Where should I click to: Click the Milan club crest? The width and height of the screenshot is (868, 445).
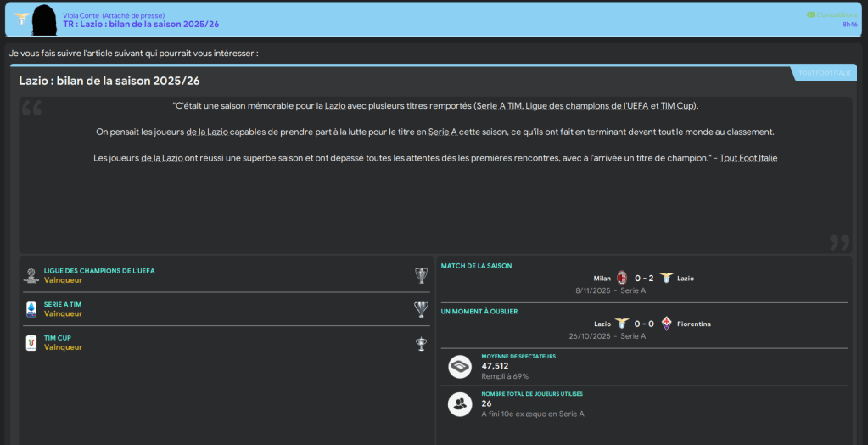coord(621,278)
